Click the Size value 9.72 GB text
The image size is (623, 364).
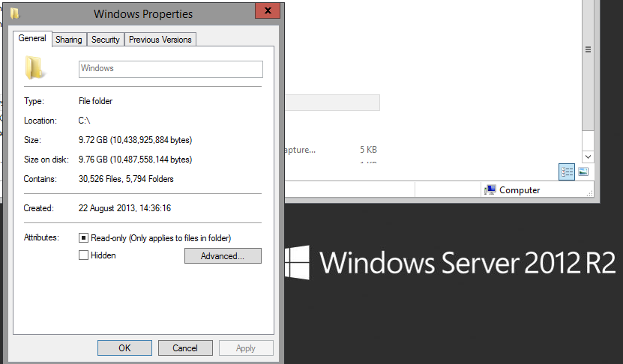point(135,140)
